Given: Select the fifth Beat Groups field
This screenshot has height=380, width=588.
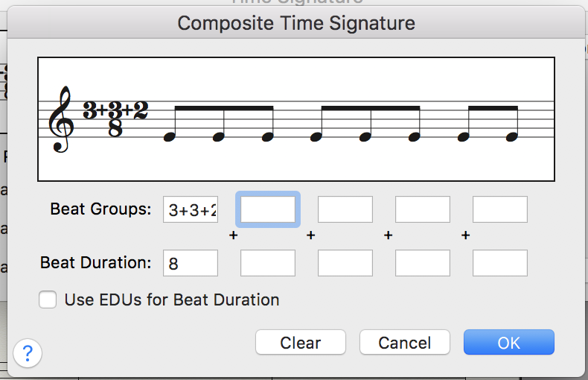Looking at the screenshot, I should tap(500, 209).
